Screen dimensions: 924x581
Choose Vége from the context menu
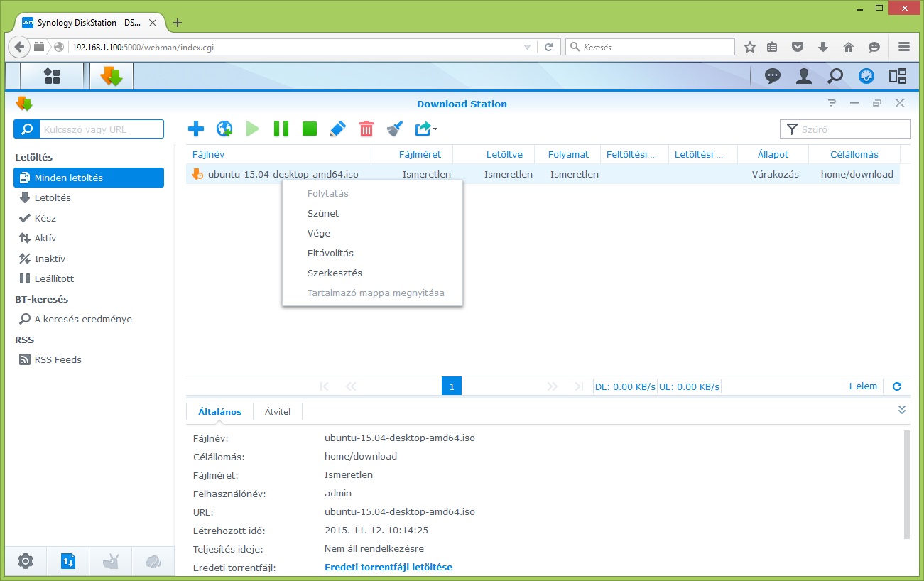coord(372,233)
